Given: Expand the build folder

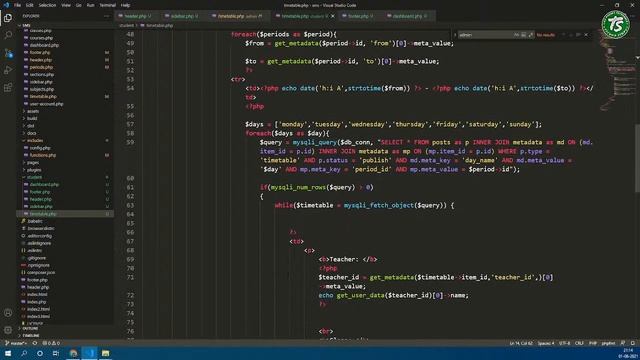Looking at the screenshot, I should point(32,118).
